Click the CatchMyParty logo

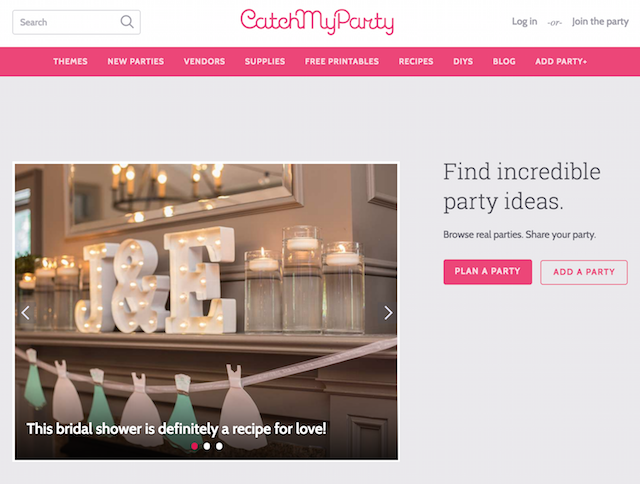pyautogui.click(x=317, y=22)
